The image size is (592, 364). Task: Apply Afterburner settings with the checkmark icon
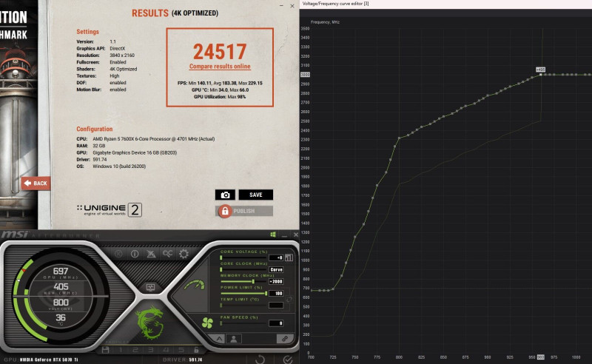[x=288, y=359]
